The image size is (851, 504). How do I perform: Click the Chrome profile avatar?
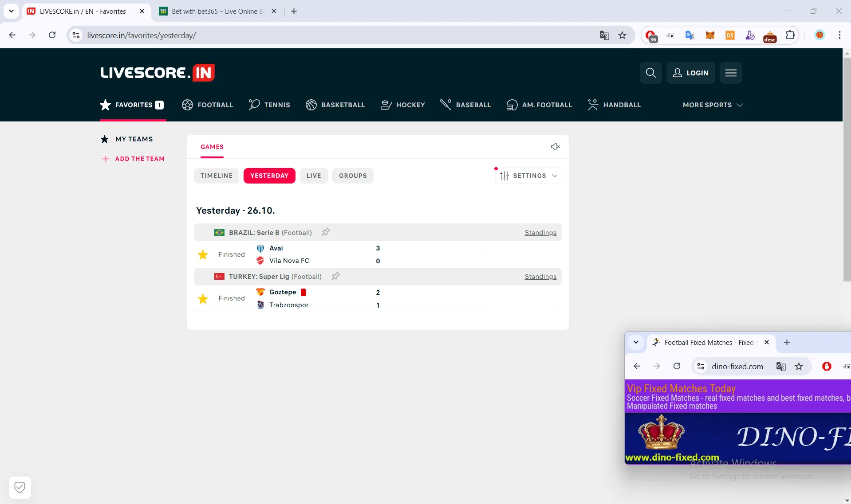819,35
